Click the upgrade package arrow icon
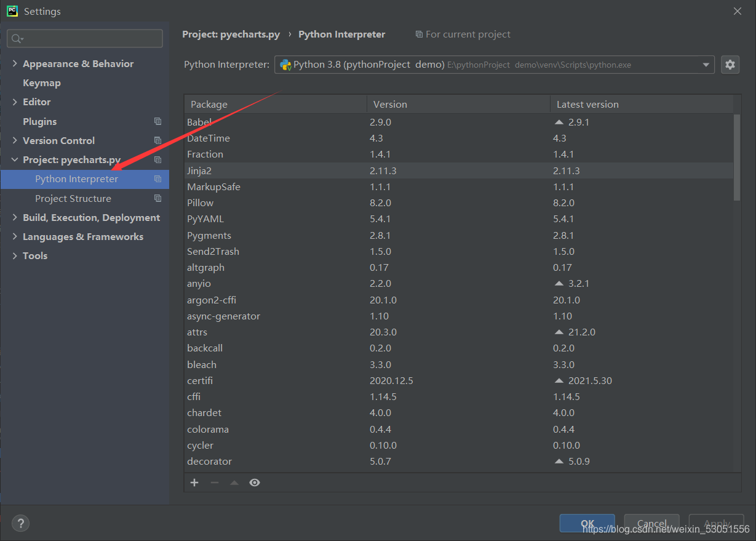Image resolution: width=756 pixels, height=541 pixels. coord(234,483)
